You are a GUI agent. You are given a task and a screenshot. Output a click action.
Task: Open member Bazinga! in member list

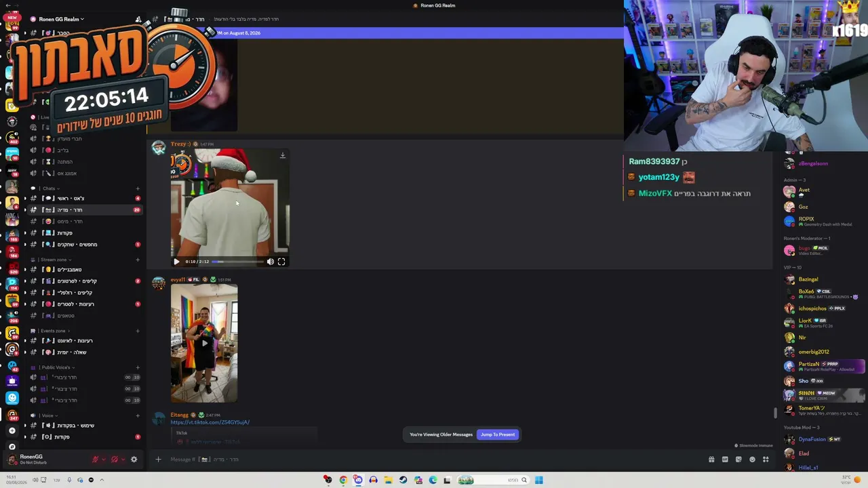(824, 279)
